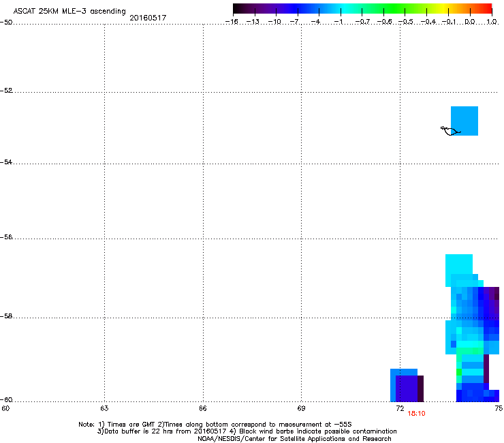Click the '-50' latitude axis label
The width and height of the screenshot is (504, 443).
click(x=6, y=22)
